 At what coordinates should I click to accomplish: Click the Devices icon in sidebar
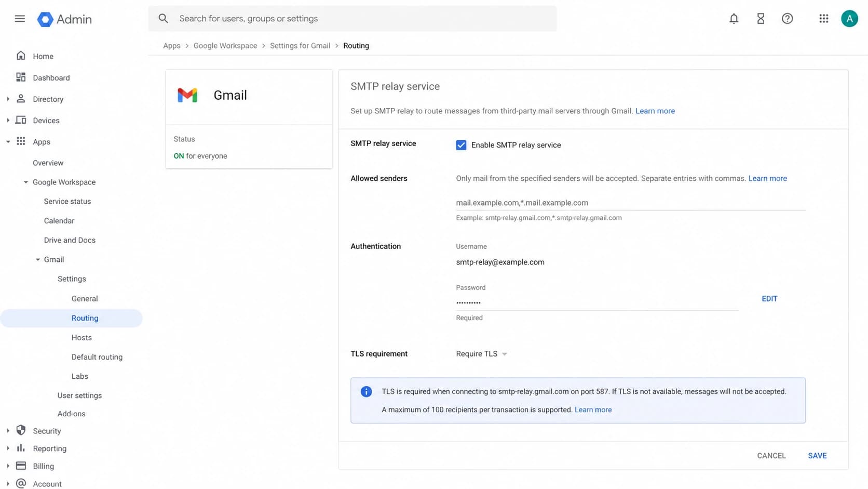21,120
